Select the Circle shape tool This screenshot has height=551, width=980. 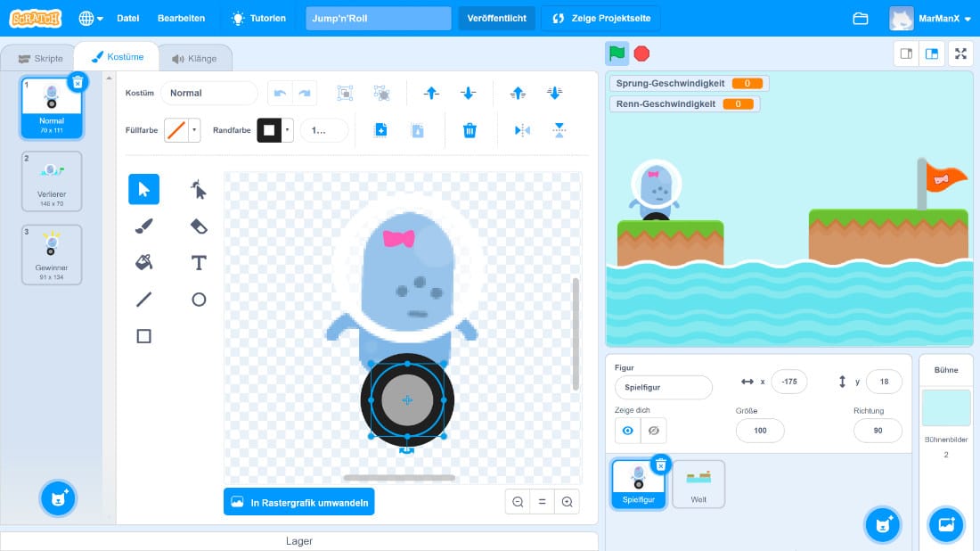199,300
